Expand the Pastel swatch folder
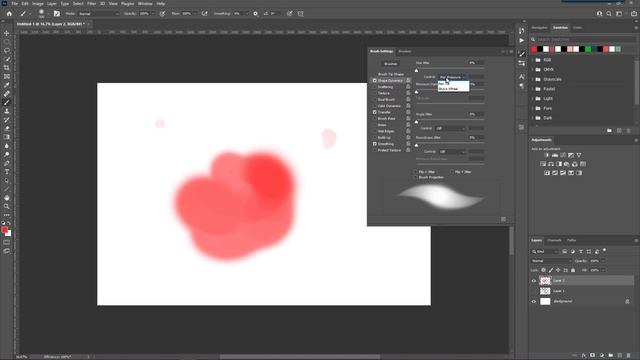 [533, 89]
